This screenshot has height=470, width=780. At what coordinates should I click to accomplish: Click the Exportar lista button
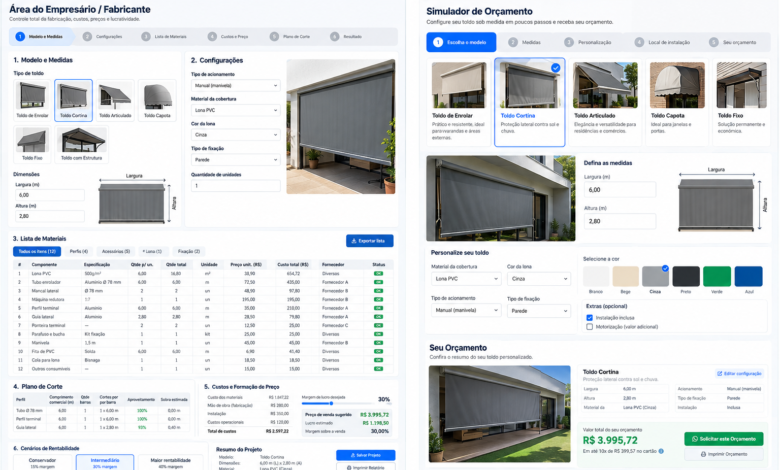(370, 241)
